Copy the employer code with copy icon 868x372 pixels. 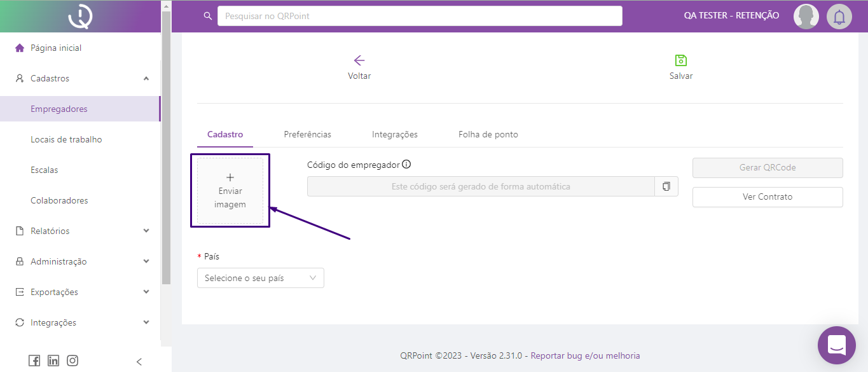click(x=666, y=186)
